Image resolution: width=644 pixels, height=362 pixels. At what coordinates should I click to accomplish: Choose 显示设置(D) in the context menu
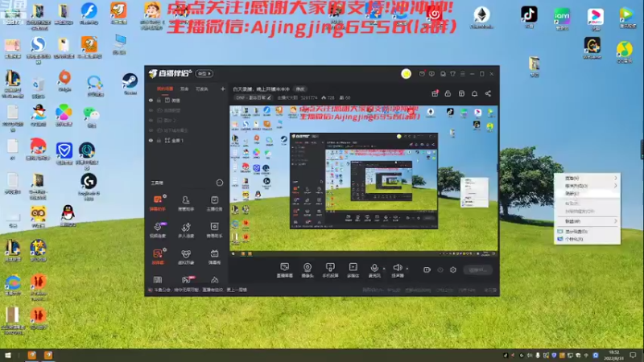[x=588, y=232]
